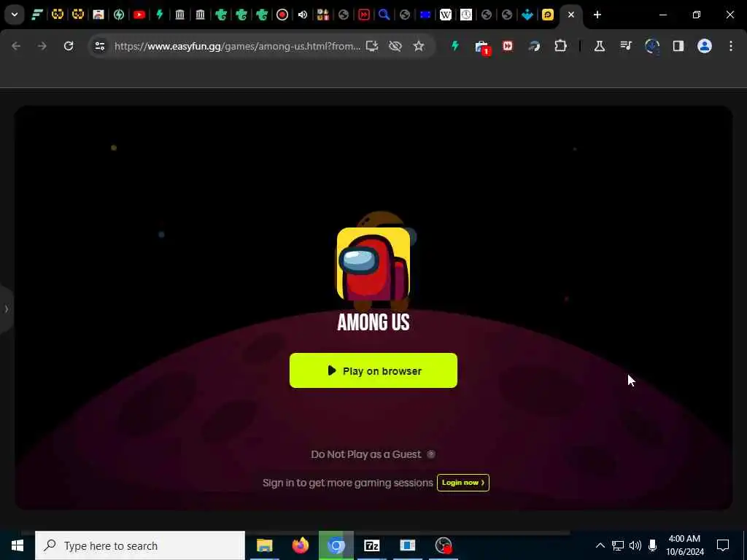Switch to the blue magnifier tab
Screen dimensions: 747x560
pos(384,15)
